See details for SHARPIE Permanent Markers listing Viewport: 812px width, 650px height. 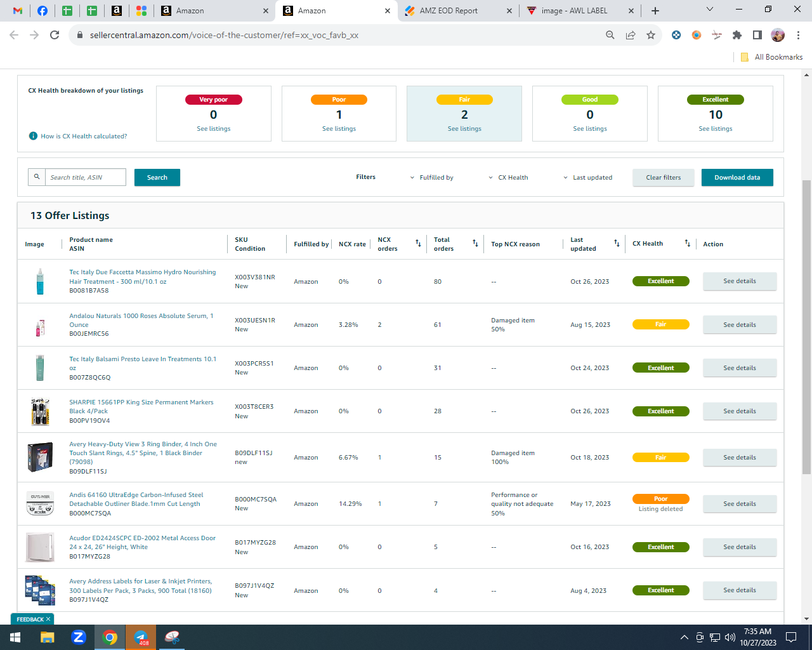tap(740, 411)
